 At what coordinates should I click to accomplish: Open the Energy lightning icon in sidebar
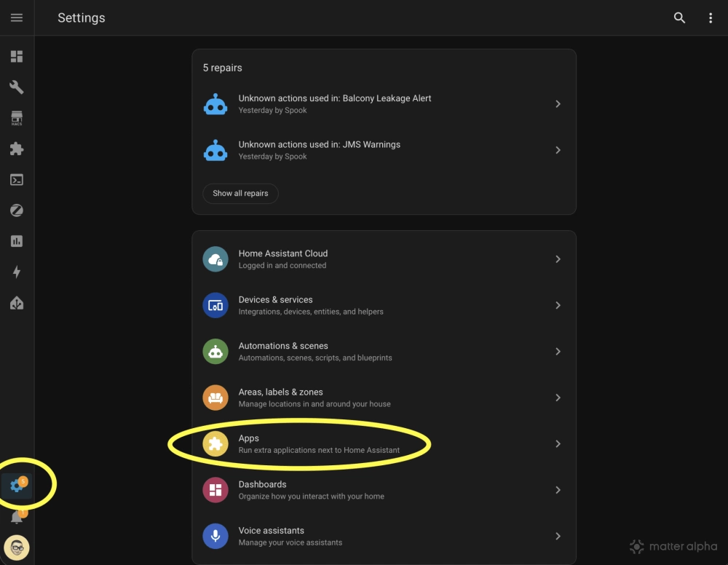click(17, 271)
